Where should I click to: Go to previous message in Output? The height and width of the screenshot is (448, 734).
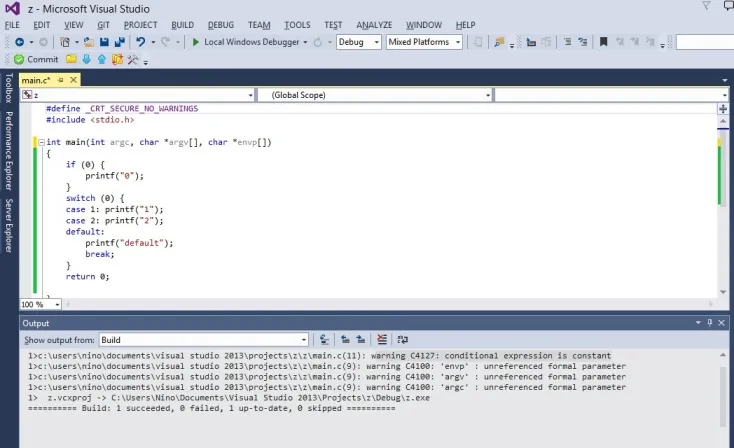(345, 340)
